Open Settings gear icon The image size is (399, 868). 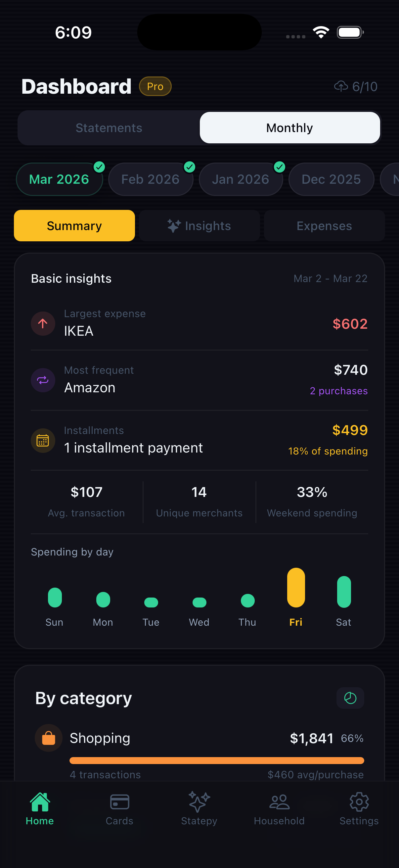(359, 802)
